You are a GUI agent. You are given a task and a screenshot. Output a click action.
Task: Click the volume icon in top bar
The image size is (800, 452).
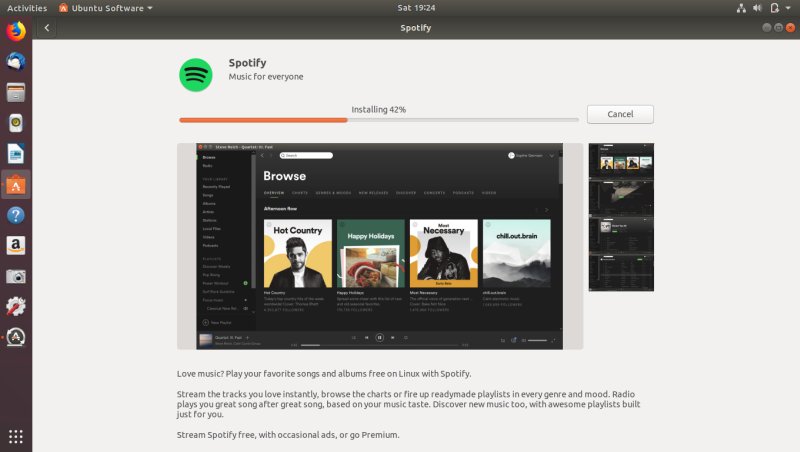pyautogui.click(x=758, y=8)
